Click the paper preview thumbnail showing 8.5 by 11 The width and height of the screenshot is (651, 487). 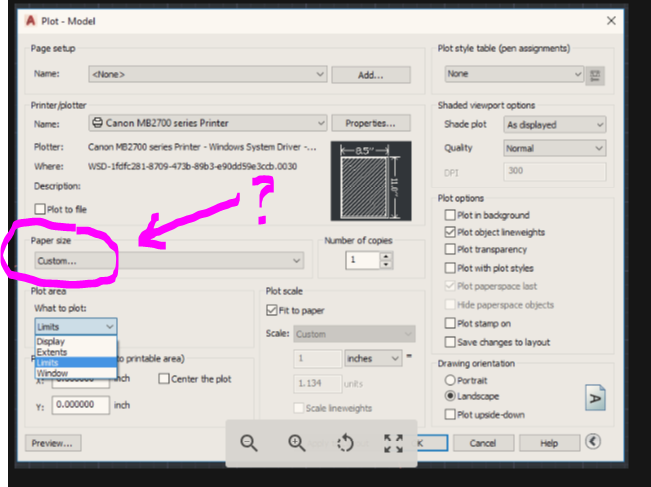pyautogui.click(x=371, y=181)
